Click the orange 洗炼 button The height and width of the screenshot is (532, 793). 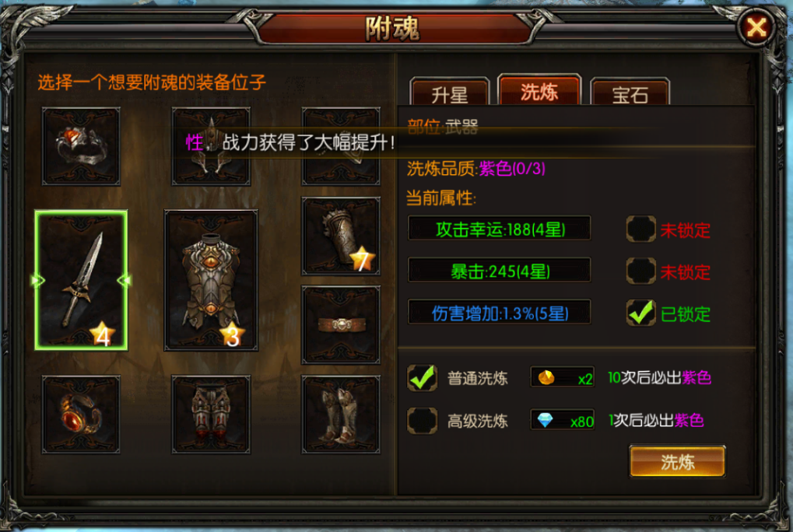tap(678, 461)
